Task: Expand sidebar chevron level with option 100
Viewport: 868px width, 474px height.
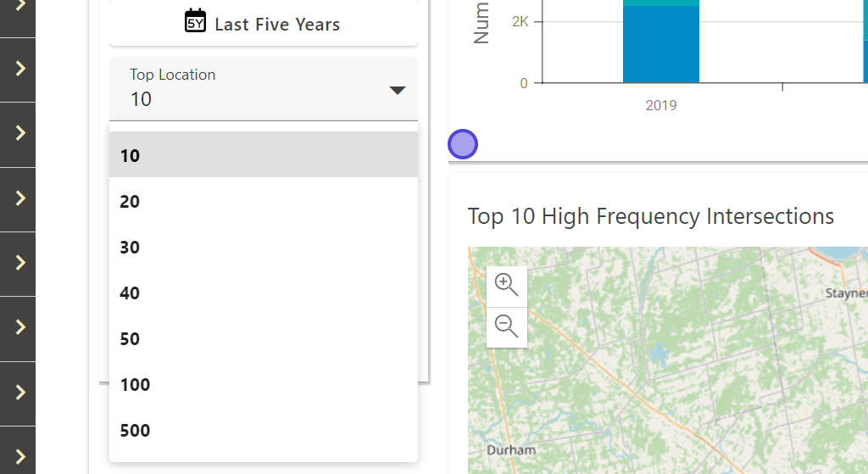Action: (x=20, y=393)
